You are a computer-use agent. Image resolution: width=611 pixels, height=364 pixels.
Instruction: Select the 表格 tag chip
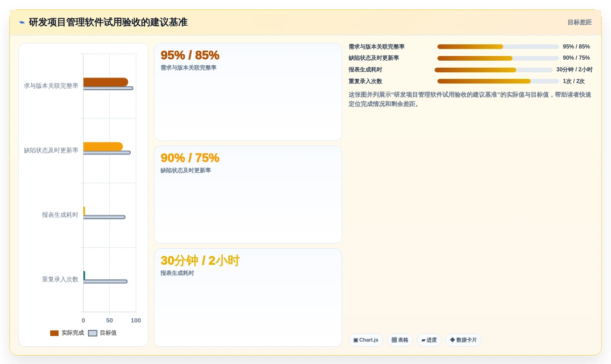pos(400,340)
